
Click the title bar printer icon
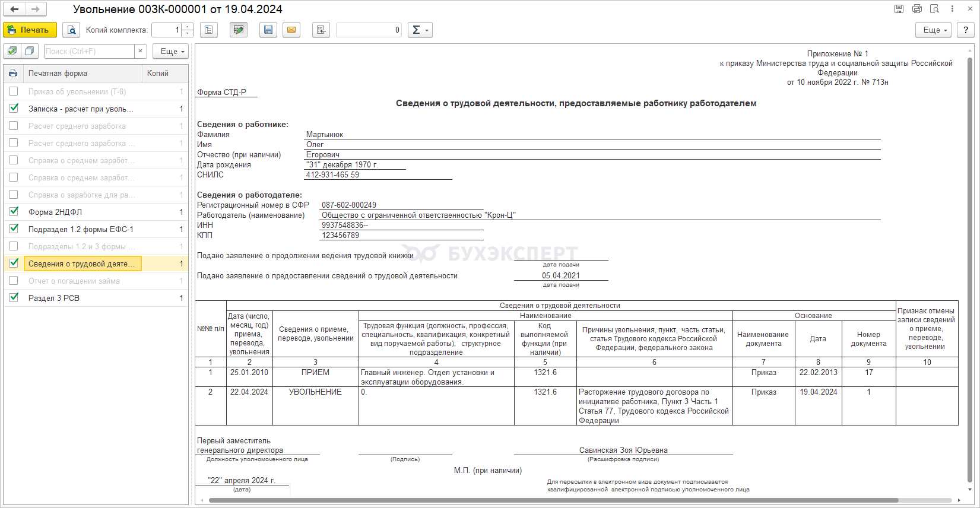[917, 9]
